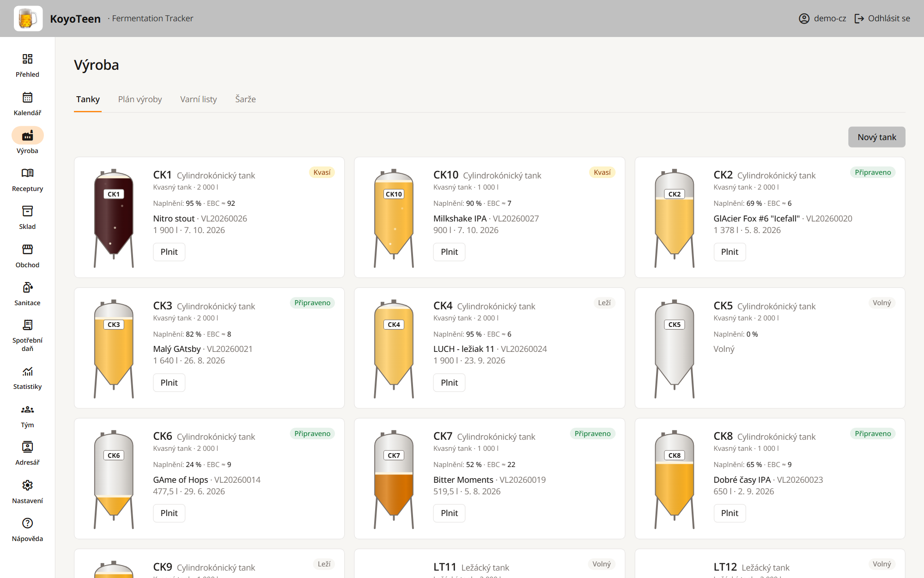Open the Nastavení gear icon

pos(27,485)
